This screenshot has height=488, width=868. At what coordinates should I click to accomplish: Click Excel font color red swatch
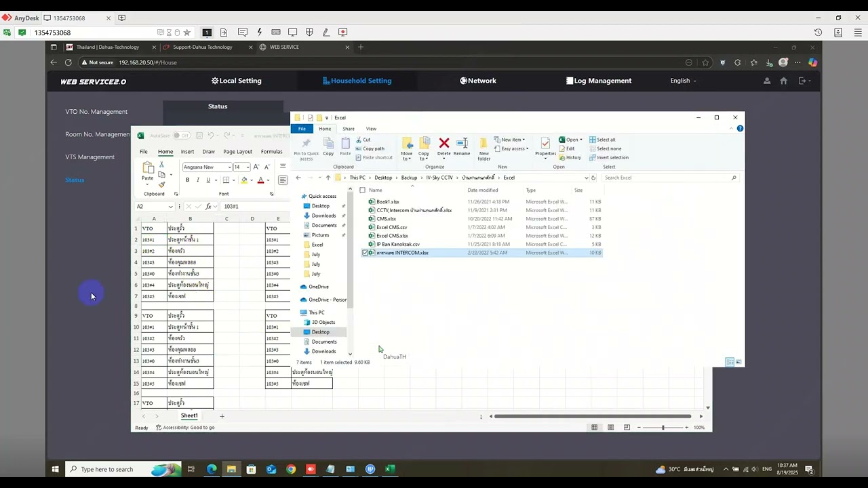point(260,180)
